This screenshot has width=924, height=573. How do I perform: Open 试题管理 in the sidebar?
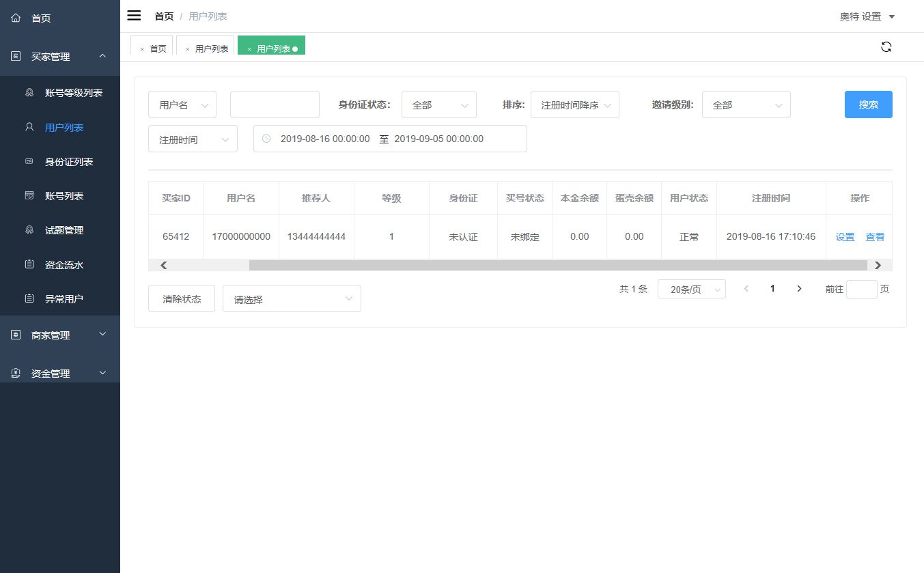tap(64, 230)
